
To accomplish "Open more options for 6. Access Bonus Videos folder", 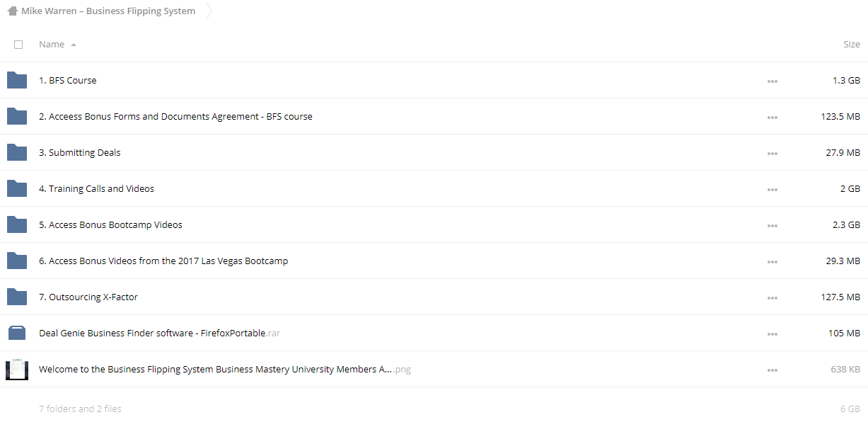I will (772, 261).
